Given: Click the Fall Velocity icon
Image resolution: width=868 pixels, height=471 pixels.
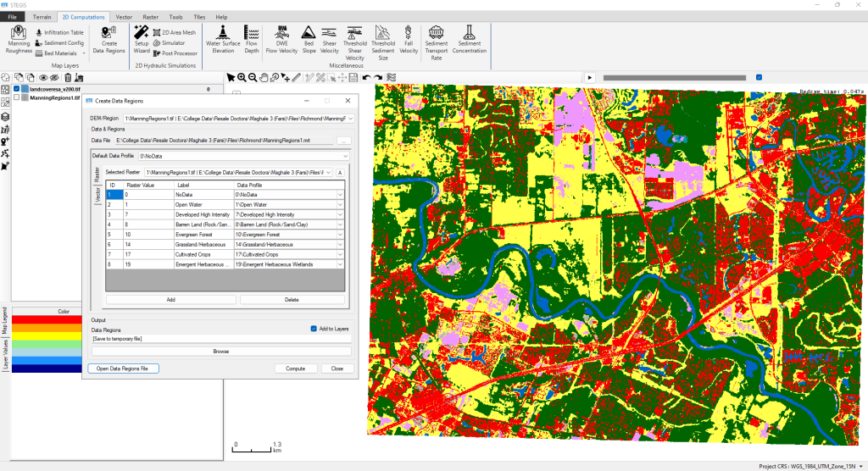Looking at the screenshot, I should coord(409,39).
